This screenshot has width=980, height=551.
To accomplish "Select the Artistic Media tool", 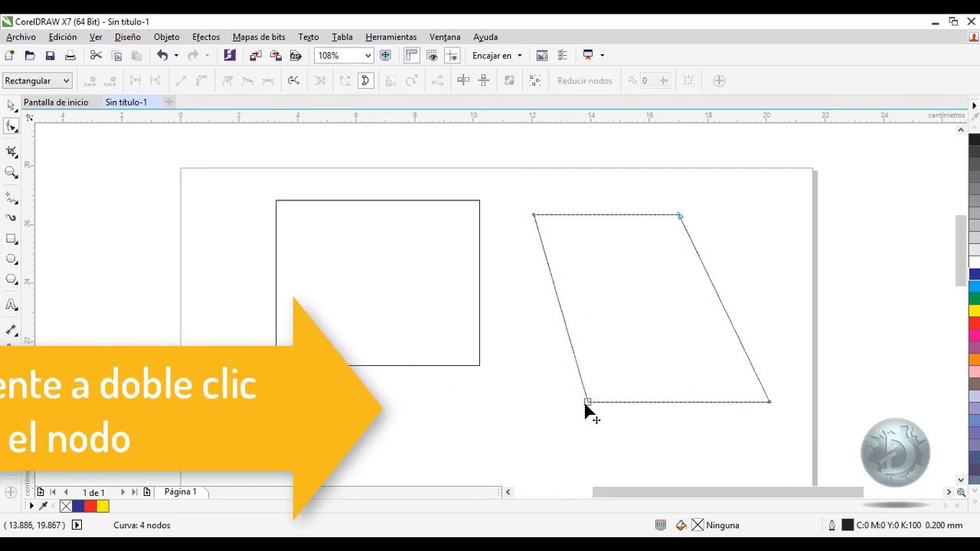I will (x=11, y=218).
